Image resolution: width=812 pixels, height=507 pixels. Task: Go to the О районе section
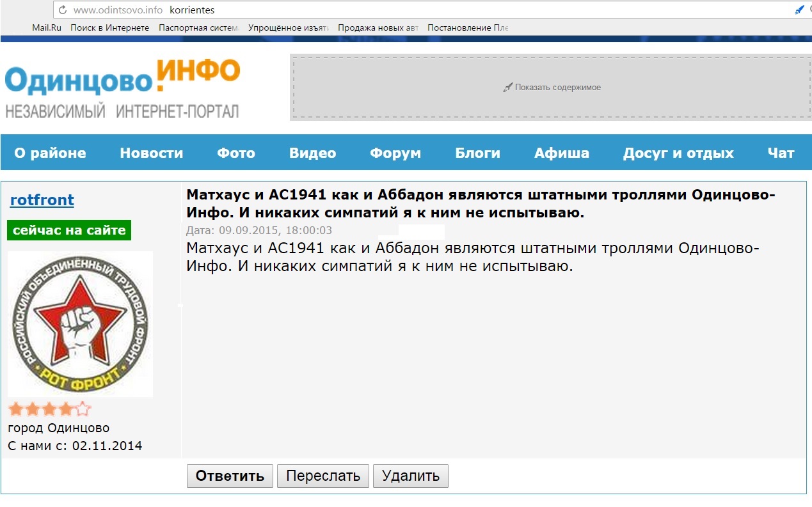(x=50, y=153)
